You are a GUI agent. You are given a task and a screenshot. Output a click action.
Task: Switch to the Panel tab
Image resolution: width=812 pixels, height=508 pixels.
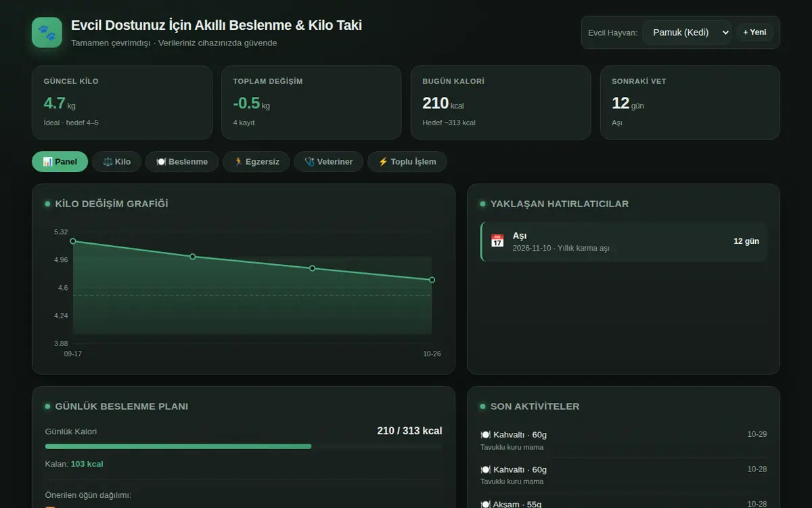(x=60, y=162)
